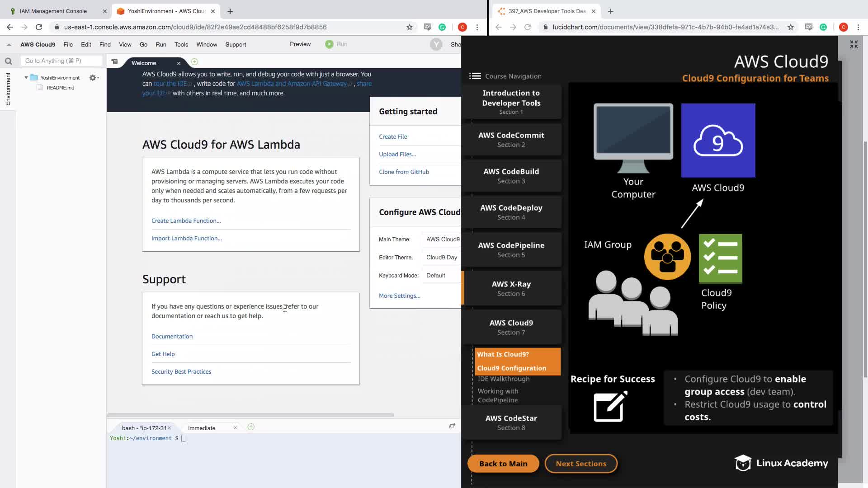This screenshot has height=488, width=868.
Task: Maximize the terminal pane icon
Action: [452, 426]
